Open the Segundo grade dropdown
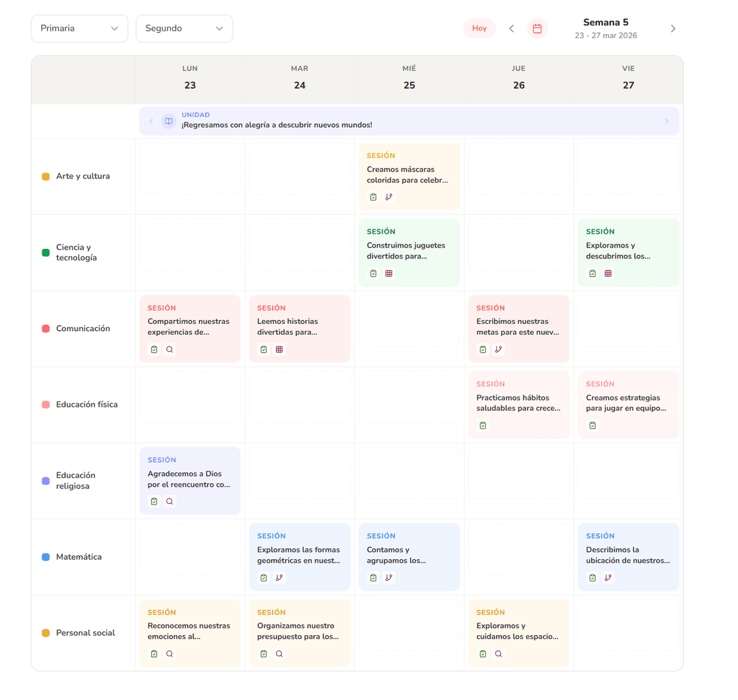The image size is (738, 700). [x=184, y=29]
